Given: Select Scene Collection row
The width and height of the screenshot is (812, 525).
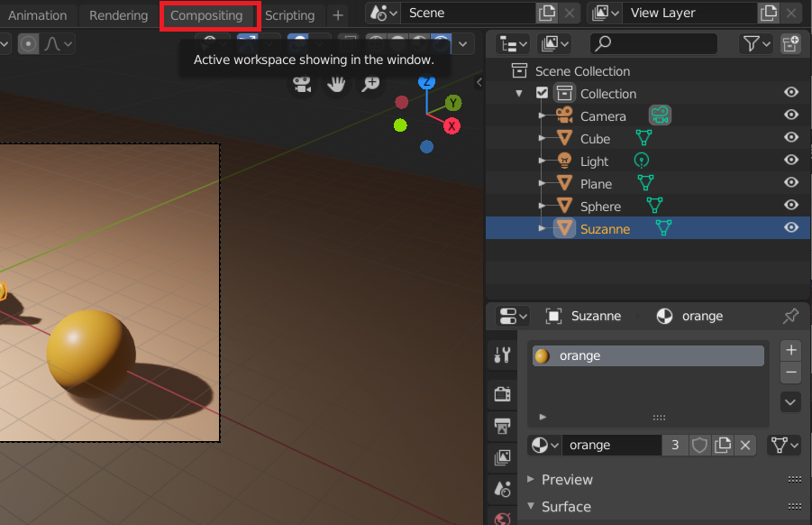Looking at the screenshot, I should click(x=648, y=71).
